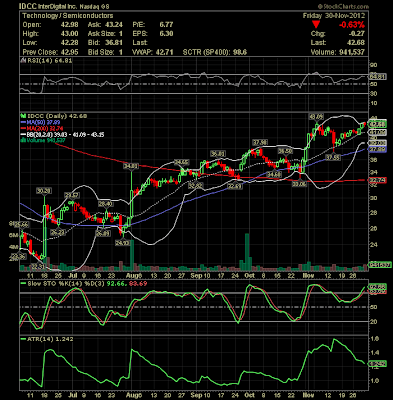Image resolution: width=393 pixels, height=400 pixels.
Task: Click the Friday 30-Nov-2012 date label
Action: click(334, 16)
